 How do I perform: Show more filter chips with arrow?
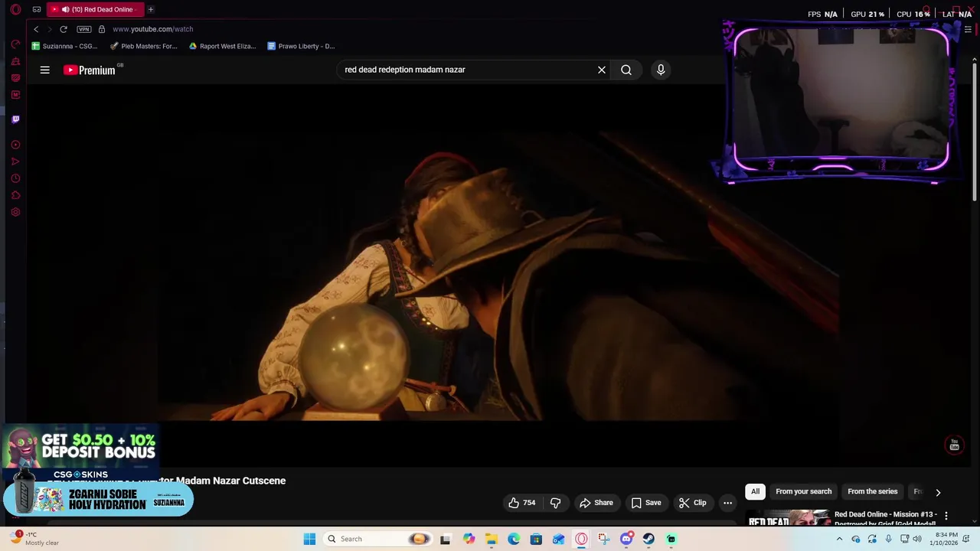[x=938, y=492]
